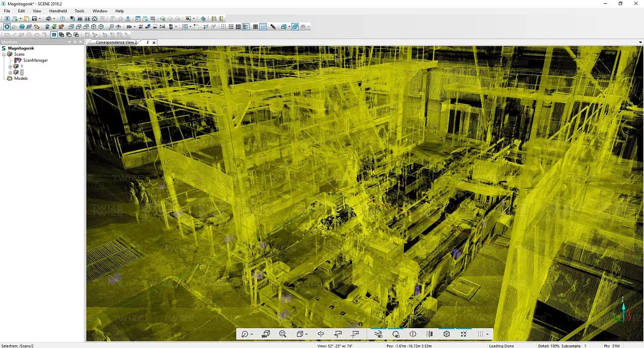Viewport: 644px width, 348px height.
Task: Switch to the Correspondence View 2 tab
Action: pyautogui.click(x=116, y=42)
